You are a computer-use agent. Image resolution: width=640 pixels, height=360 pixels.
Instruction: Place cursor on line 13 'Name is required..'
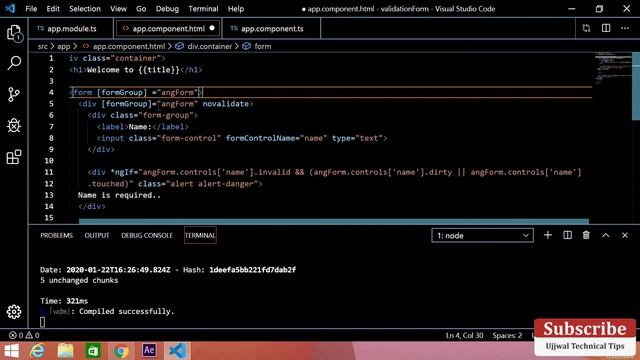pos(119,195)
